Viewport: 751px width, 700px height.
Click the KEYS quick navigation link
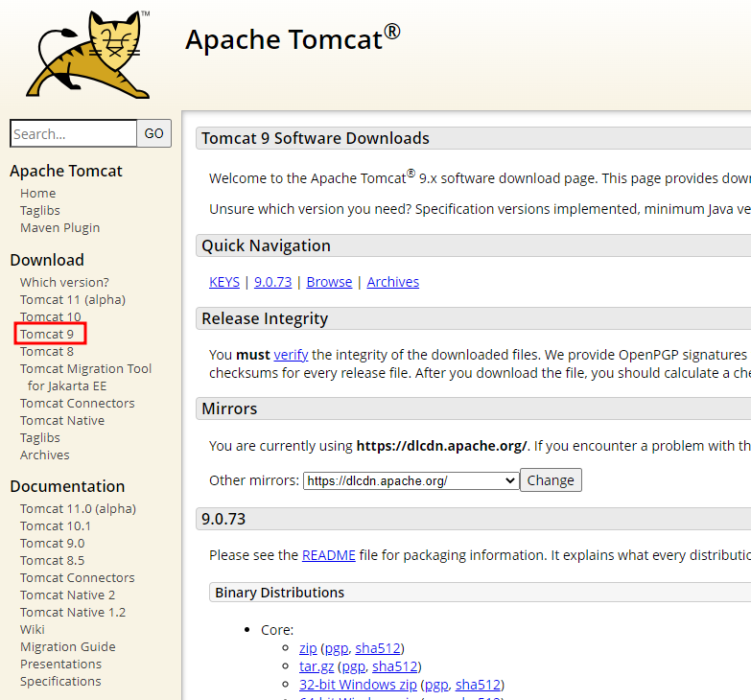click(224, 282)
